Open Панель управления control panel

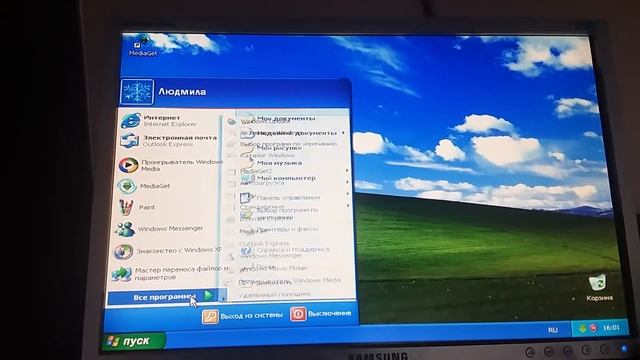coord(288,198)
